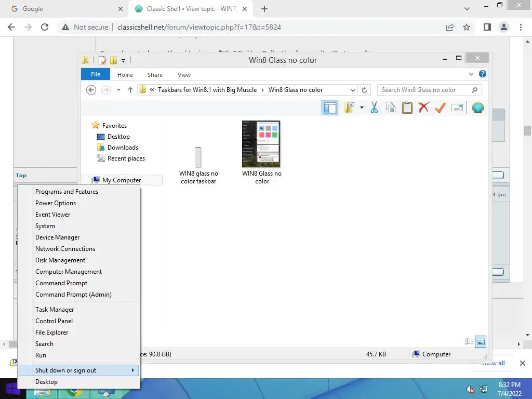Open Classic Shell settings shell icon
This screenshot has width=532, height=399.
[478, 108]
